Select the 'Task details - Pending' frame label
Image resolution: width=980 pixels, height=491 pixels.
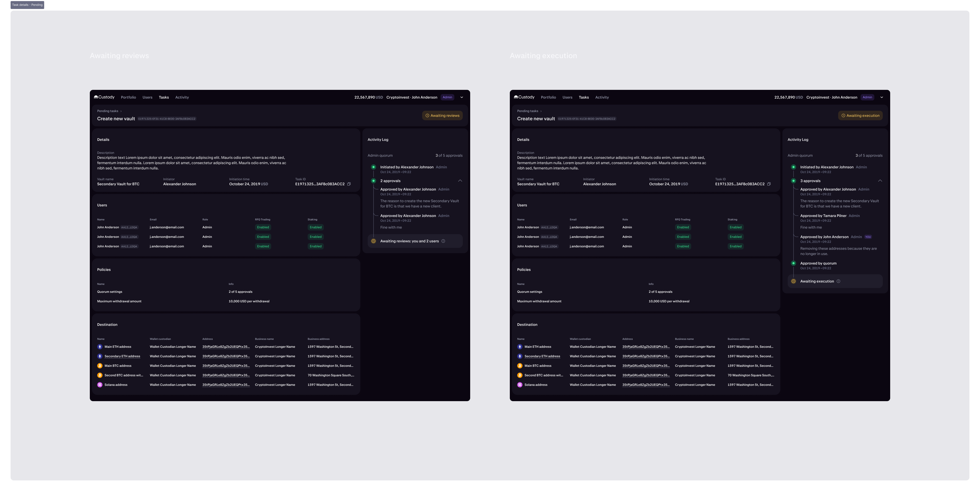pos(27,5)
